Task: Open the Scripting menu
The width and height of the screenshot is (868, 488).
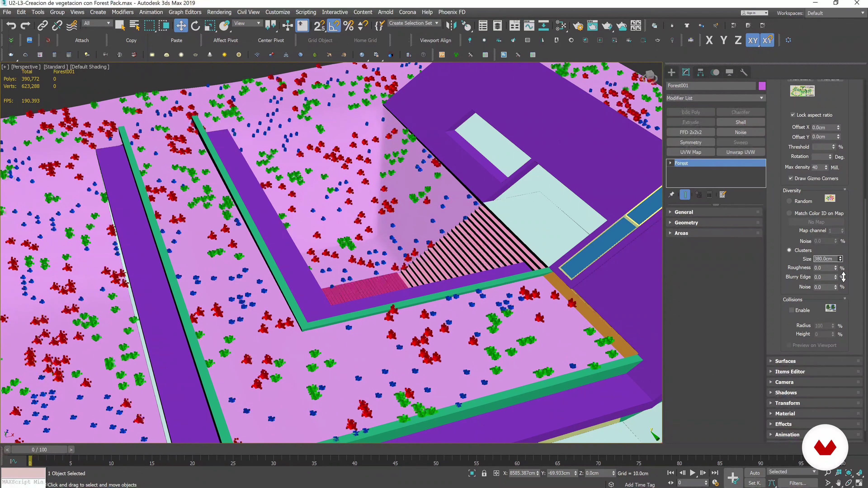Action: [x=306, y=12]
